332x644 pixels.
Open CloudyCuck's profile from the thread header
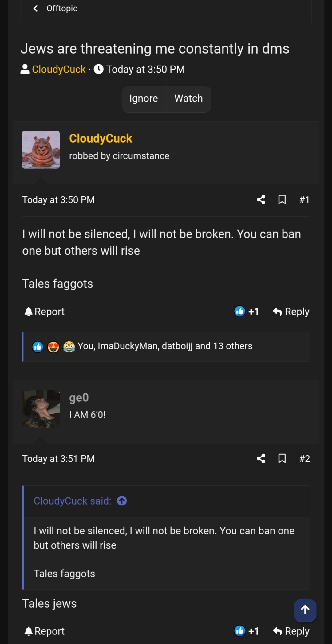click(x=58, y=69)
